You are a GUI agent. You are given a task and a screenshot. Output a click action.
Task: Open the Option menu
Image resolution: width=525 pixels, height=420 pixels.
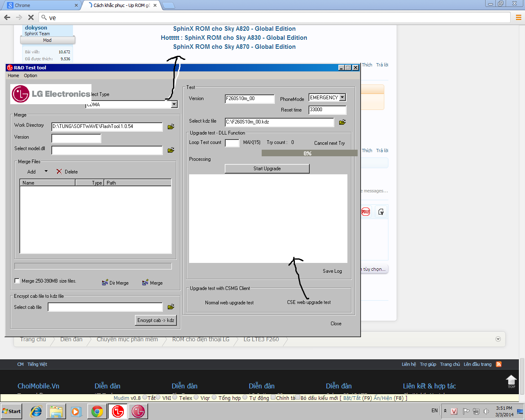[30, 75]
